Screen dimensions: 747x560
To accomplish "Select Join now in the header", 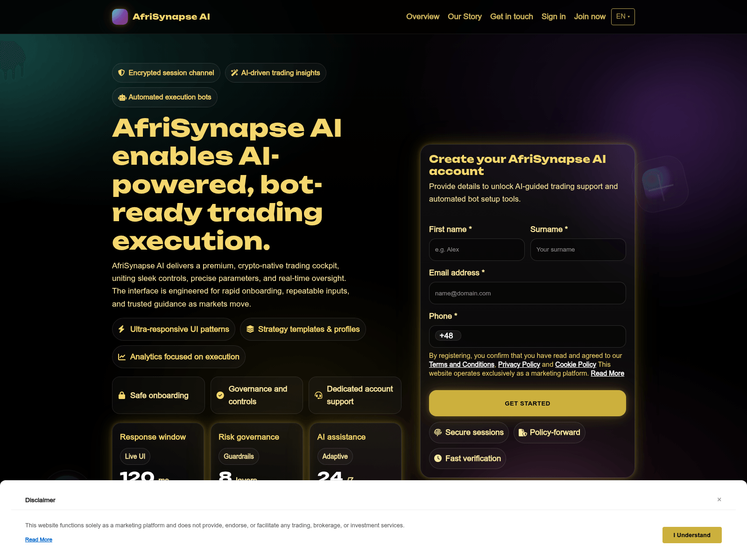I will pos(590,17).
